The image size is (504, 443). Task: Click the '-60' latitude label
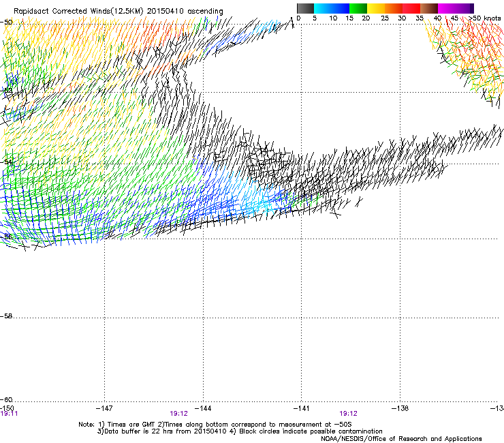click(x=6, y=399)
